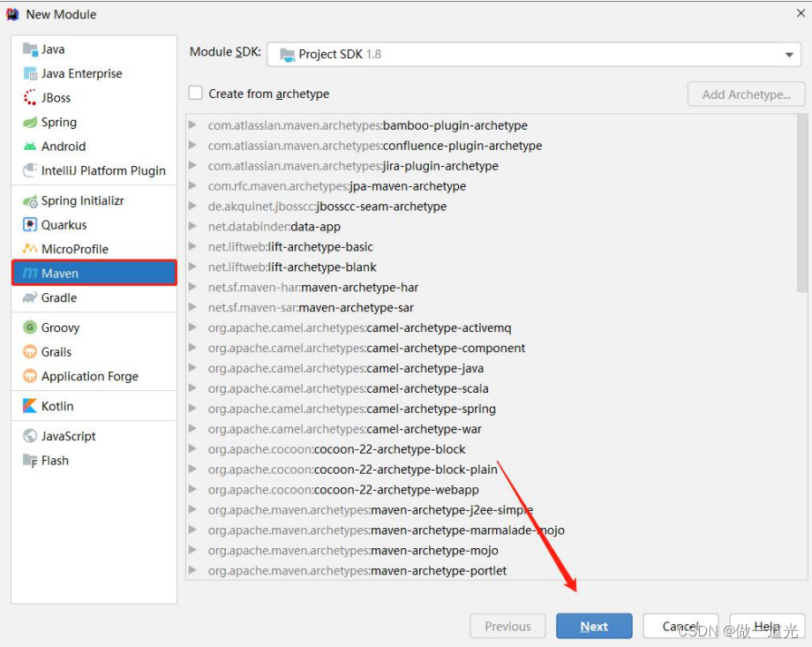Click the Cancel button
Image resolution: width=812 pixels, height=647 pixels.
(680, 627)
